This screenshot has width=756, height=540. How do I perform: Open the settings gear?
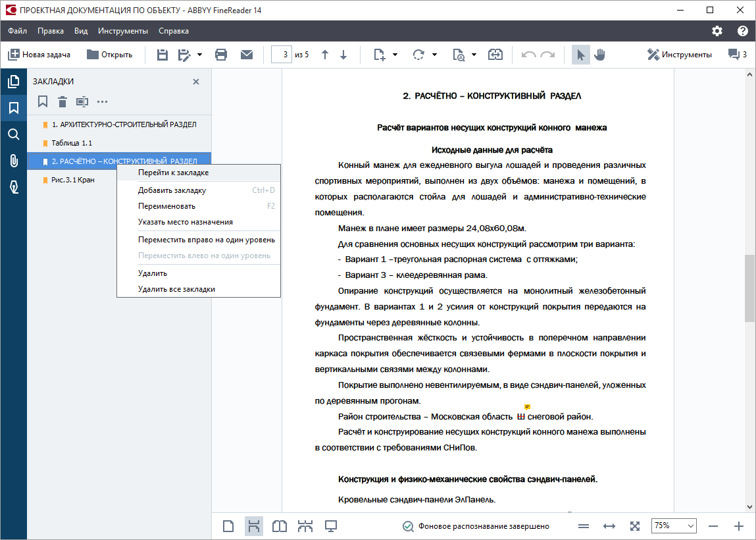(x=717, y=31)
